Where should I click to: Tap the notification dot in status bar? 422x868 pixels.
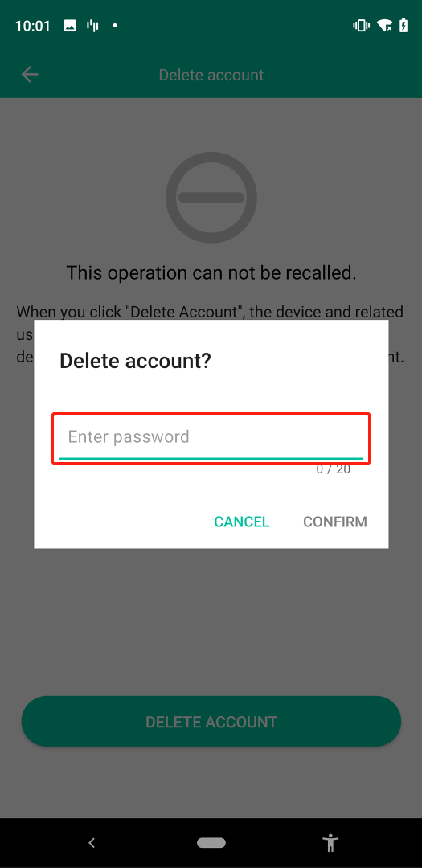(115, 26)
